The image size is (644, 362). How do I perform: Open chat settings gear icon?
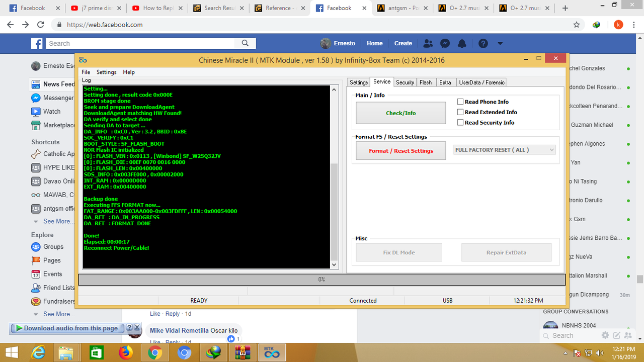pyautogui.click(x=606, y=335)
